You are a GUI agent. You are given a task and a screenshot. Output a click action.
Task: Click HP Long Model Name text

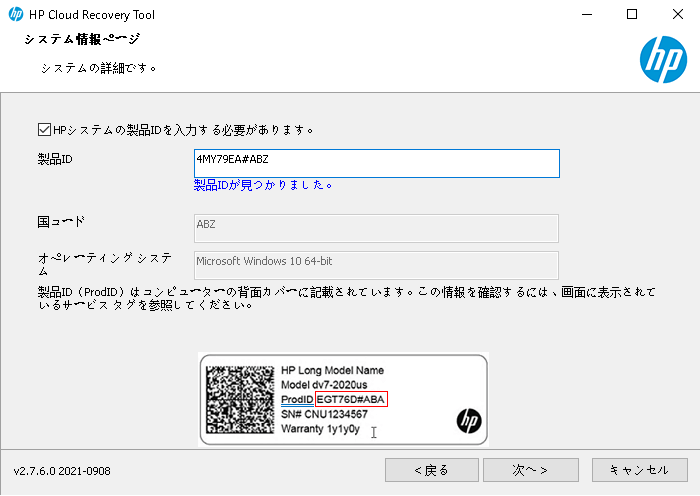[332, 370]
